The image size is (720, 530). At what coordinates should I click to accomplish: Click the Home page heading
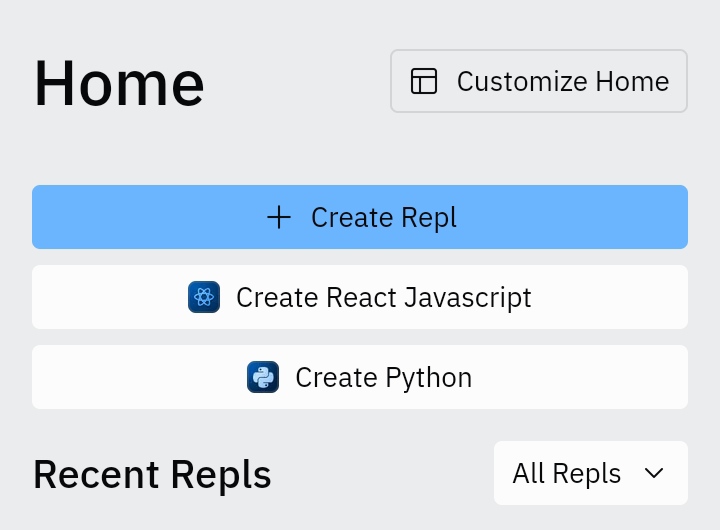point(119,82)
